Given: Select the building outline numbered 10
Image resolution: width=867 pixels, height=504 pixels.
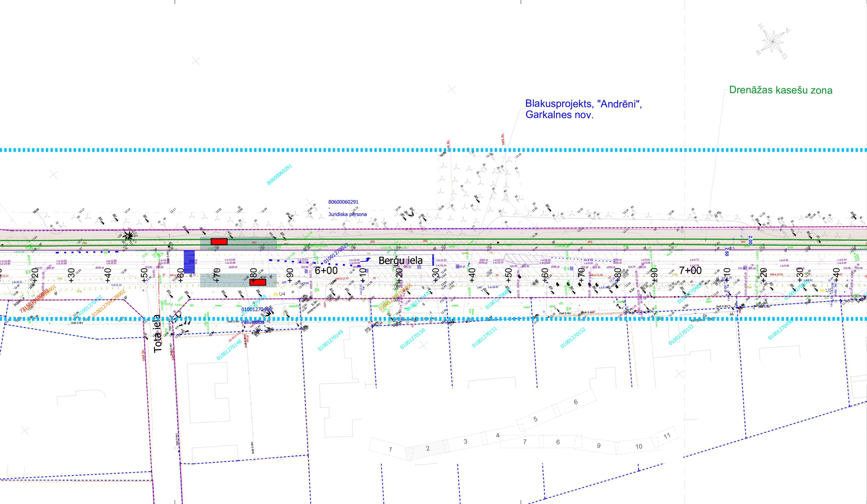Looking at the screenshot, I should point(639,447).
